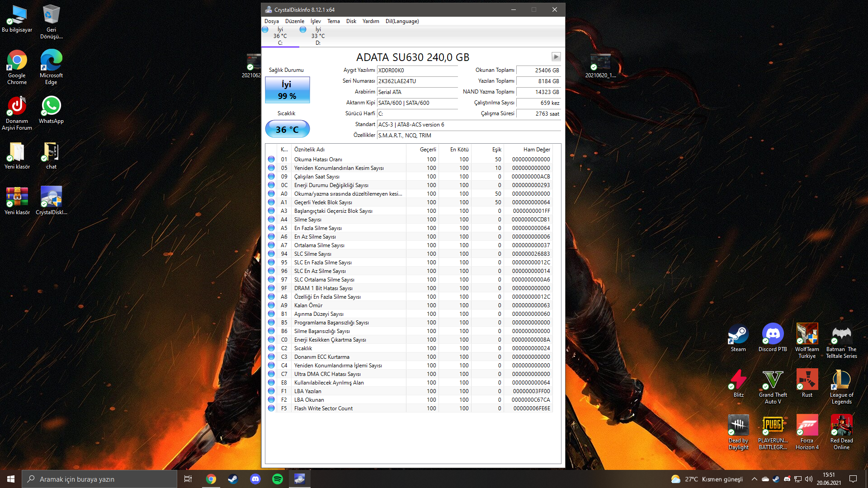
Task: Click status icon for Okuma Hatası Oranı
Action: 271,160
